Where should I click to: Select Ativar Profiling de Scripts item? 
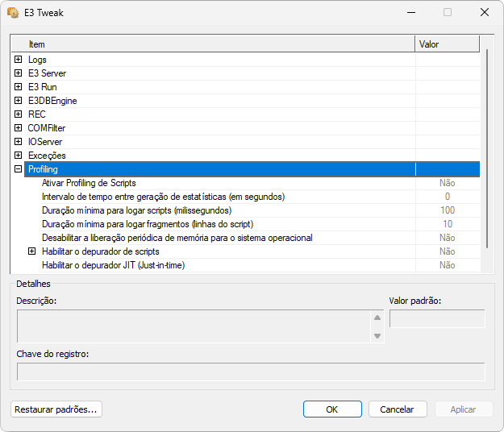click(x=89, y=183)
